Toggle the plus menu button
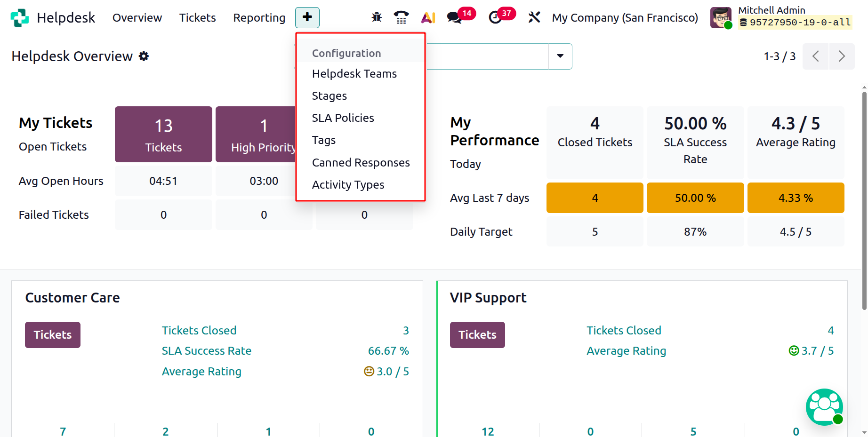The height and width of the screenshot is (437, 868). (x=307, y=18)
